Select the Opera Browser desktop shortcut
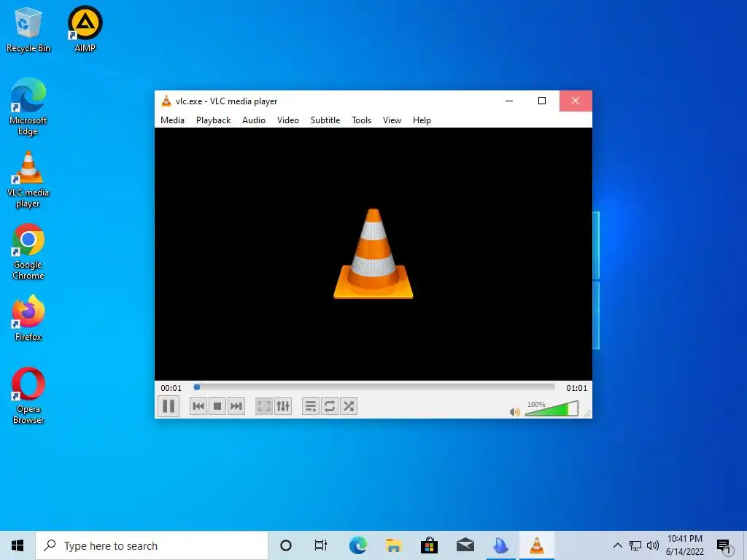The width and height of the screenshot is (747, 560). click(x=28, y=396)
